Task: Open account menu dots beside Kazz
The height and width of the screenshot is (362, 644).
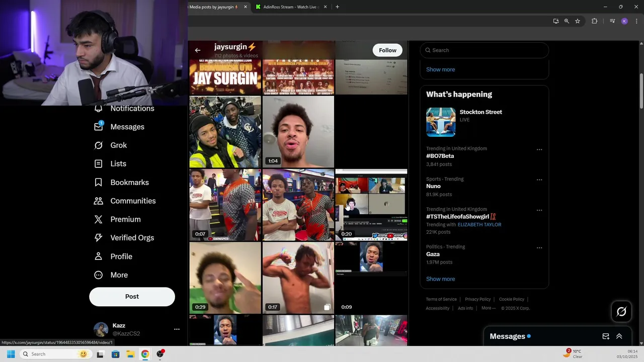Action: pos(177,329)
